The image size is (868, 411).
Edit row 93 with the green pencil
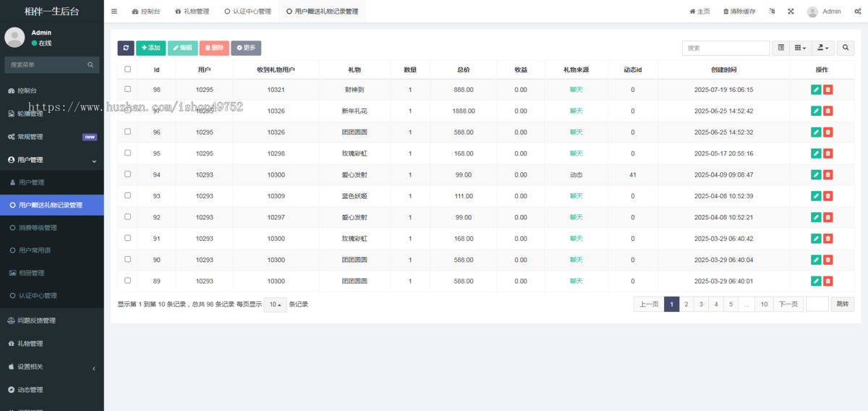(x=816, y=196)
